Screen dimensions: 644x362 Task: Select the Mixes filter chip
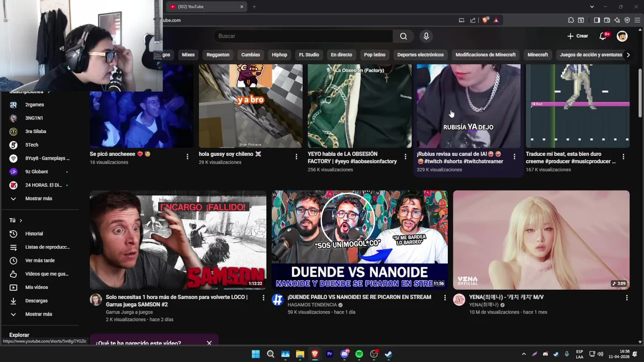pos(188,55)
